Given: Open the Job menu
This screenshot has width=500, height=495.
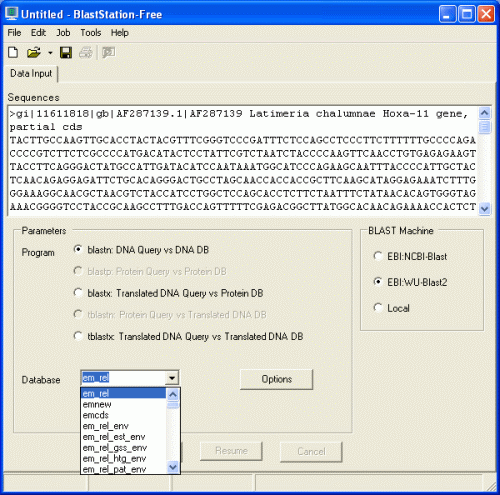Looking at the screenshot, I should 63,33.
